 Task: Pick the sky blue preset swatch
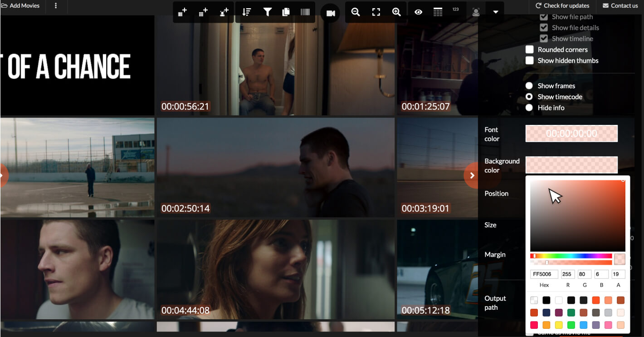click(584, 325)
